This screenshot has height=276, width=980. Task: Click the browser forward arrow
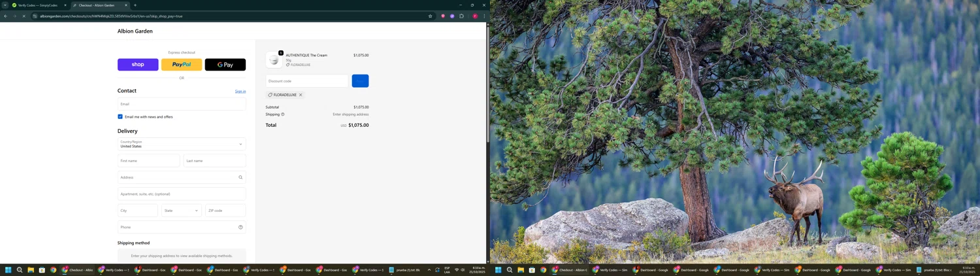click(x=14, y=16)
